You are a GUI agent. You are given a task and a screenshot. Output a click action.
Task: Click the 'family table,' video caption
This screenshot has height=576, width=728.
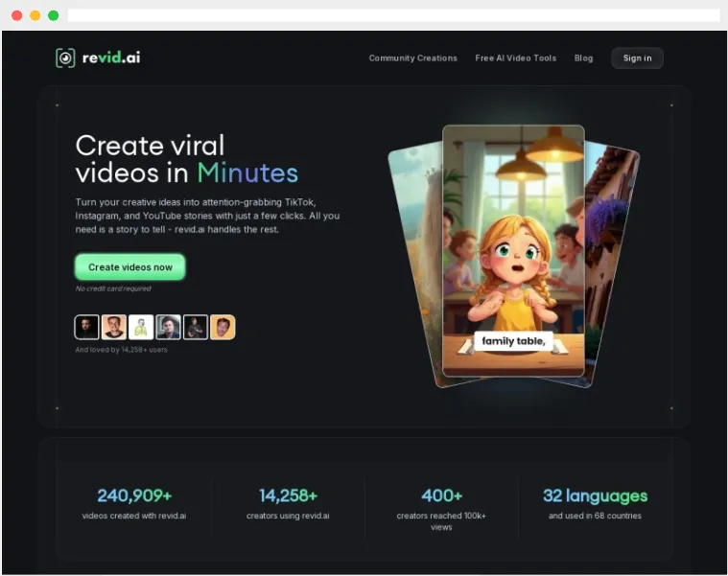[513, 341]
